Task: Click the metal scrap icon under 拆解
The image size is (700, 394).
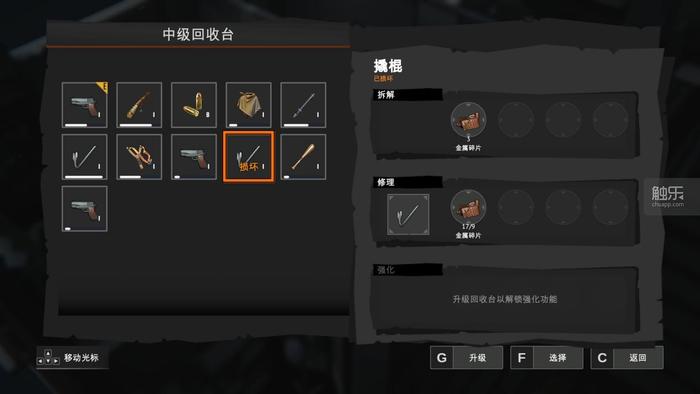Action: coord(468,120)
